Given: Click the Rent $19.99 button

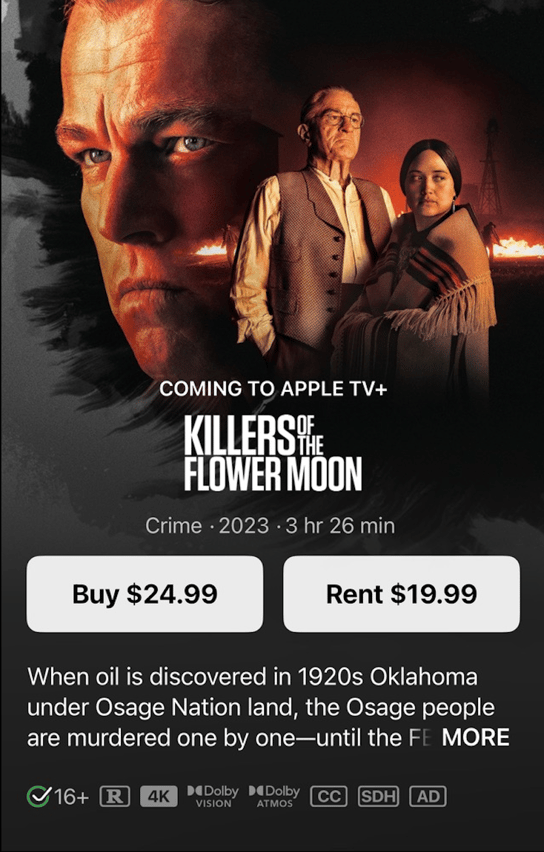Looking at the screenshot, I should 402,594.
